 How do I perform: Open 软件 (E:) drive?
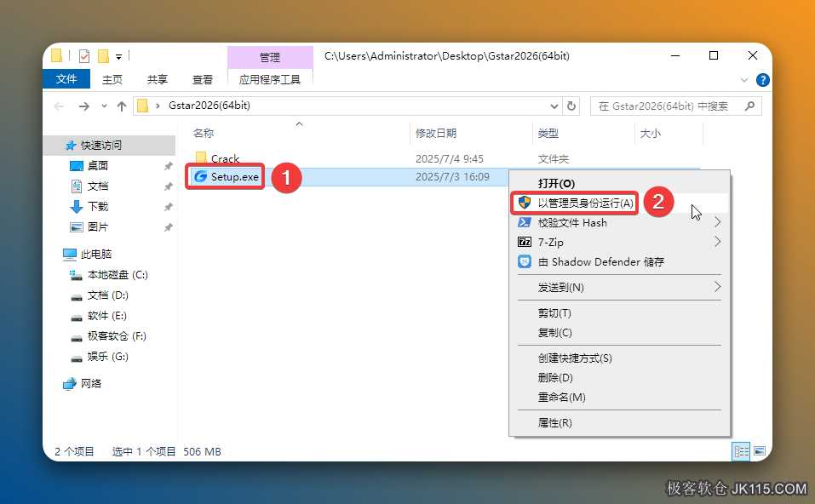tap(107, 315)
